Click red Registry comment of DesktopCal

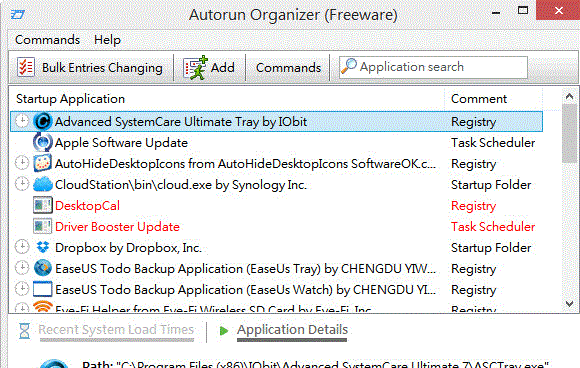coord(473,206)
